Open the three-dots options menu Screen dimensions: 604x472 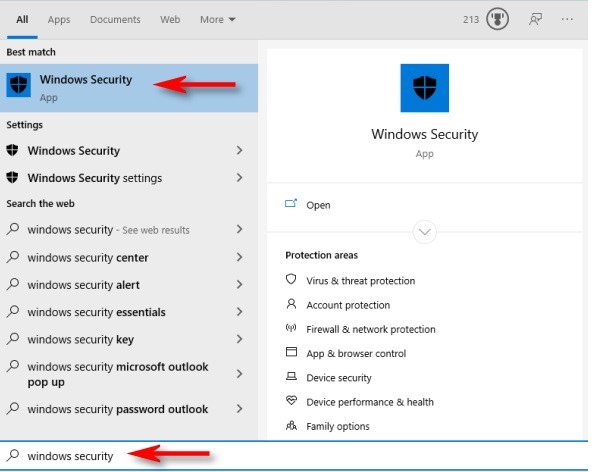click(x=567, y=19)
